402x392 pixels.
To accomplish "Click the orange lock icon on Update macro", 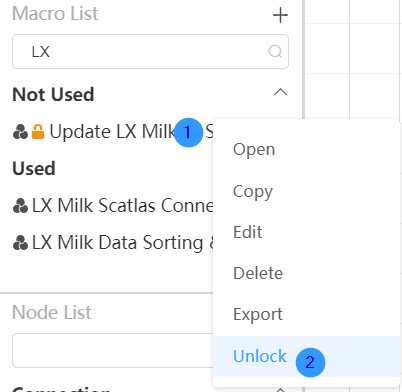I will point(38,132).
